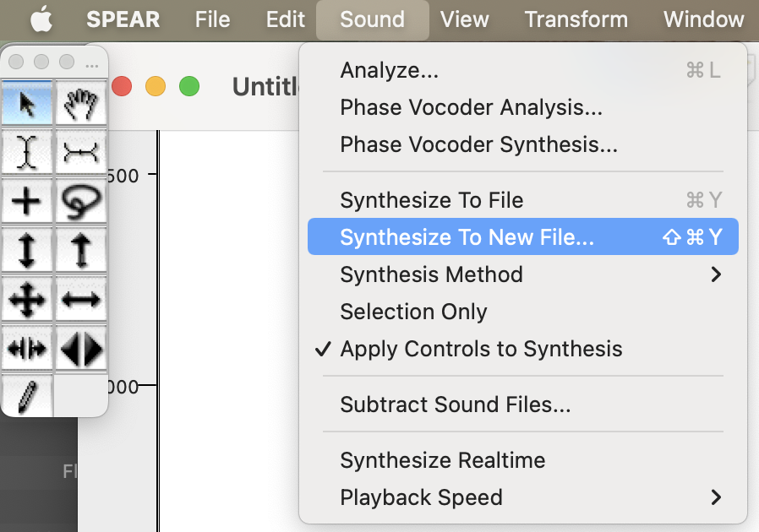Select the frequency region selection tool

[x=81, y=153]
